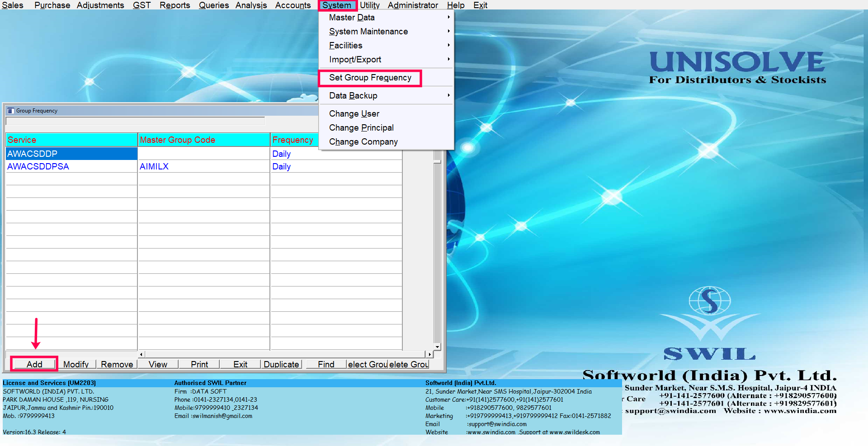Open the Queries menu
The height and width of the screenshot is (446, 868).
213,5
